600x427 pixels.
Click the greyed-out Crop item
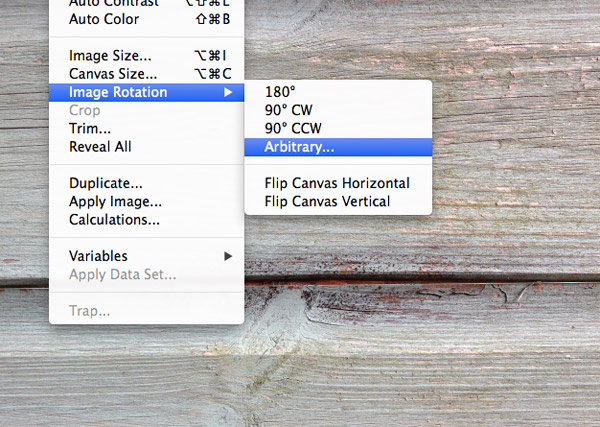pos(84,110)
